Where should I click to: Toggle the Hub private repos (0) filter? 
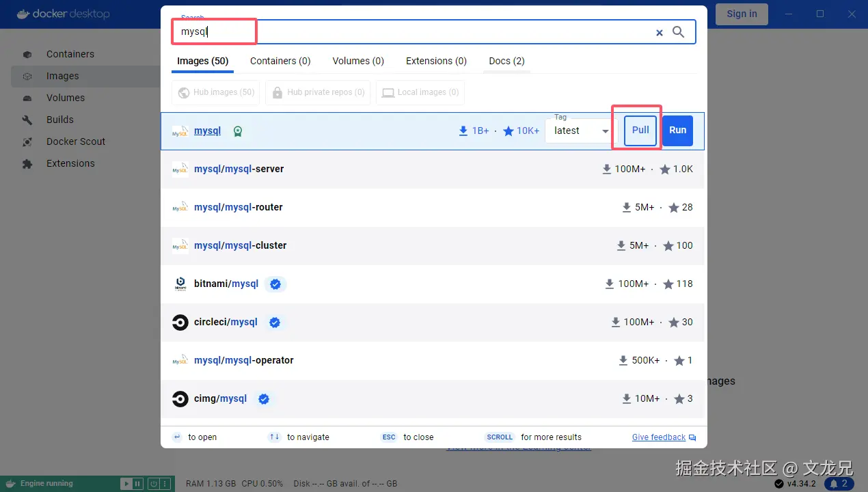pos(318,92)
